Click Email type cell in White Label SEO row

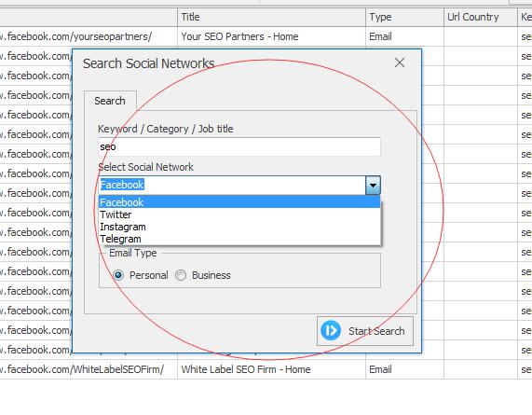pyautogui.click(x=404, y=369)
